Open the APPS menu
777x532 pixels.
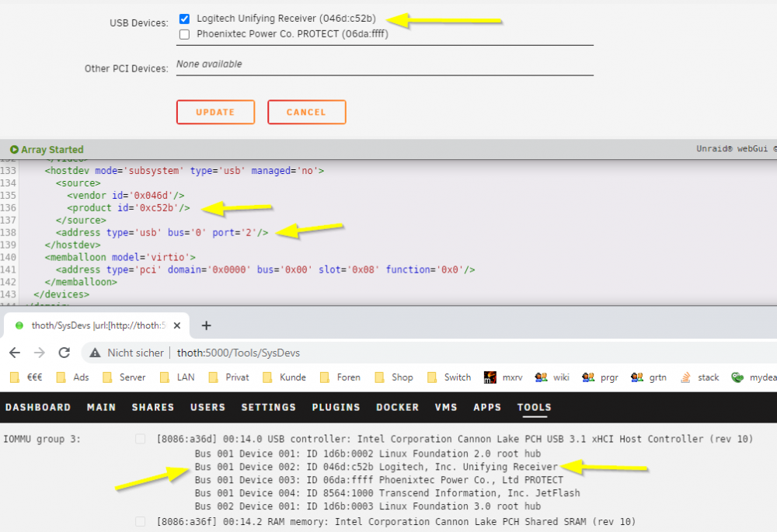pyautogui.click(x=487, y=407)
